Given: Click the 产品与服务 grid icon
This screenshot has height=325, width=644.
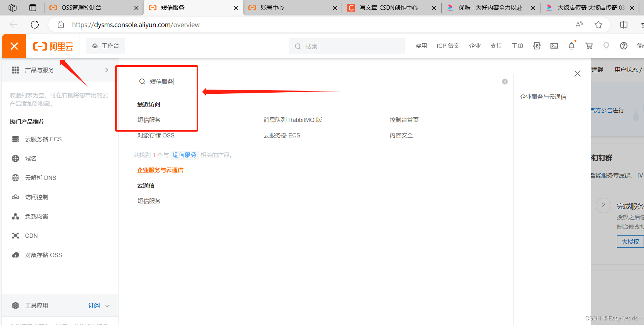Looking at the screenshot, I should [15, 70].
